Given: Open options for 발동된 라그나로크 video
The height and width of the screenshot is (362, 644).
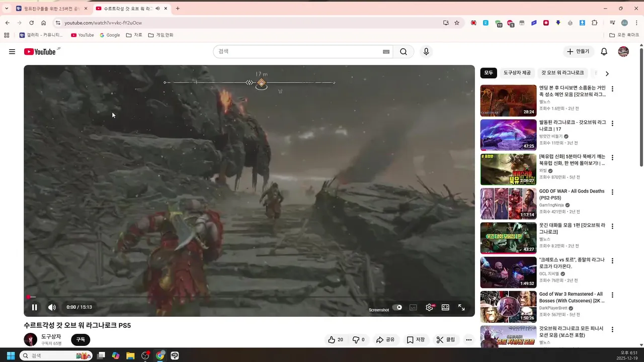Looking at the screenshot, I should 612,123.
